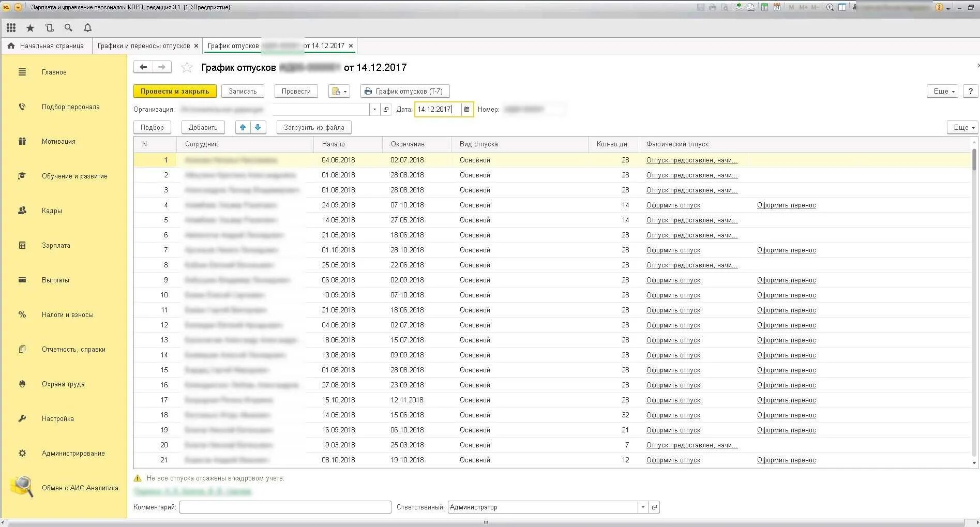Go forward with right arrow button
The image size is (980, 527).
[162, 67]
